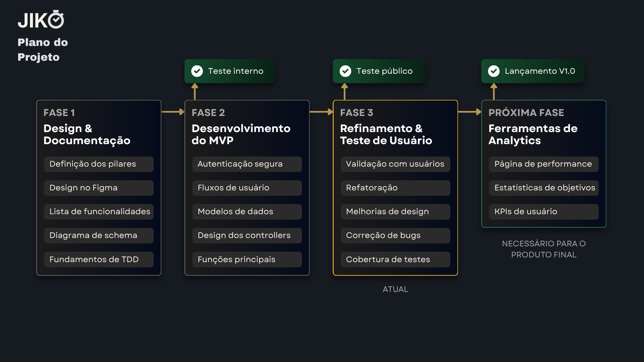
Task: Click the checkmark icon beside Lançamento V1.0
Action: click(494, 71)
